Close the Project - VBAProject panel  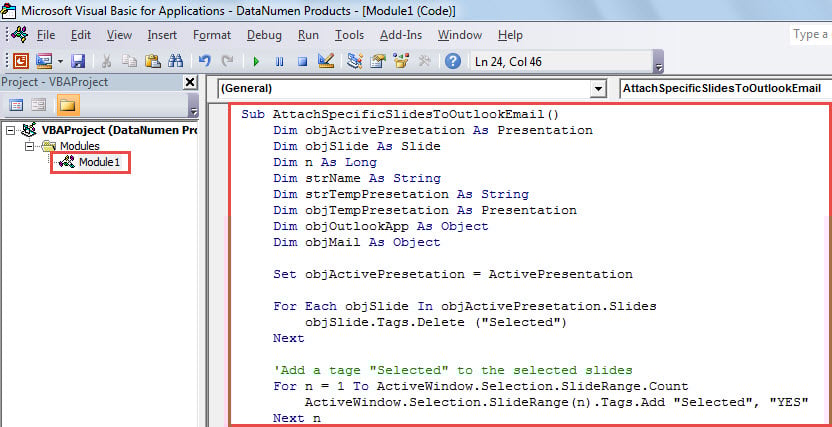click(x=190, y=83)
